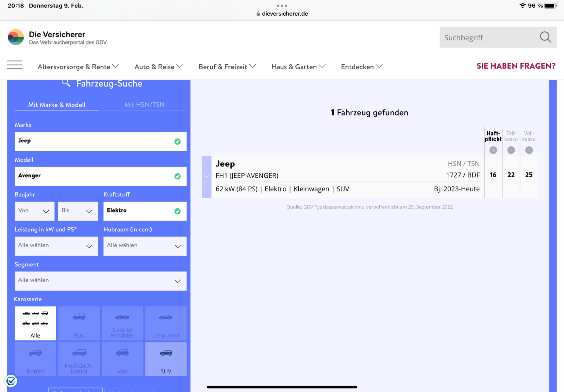
Task: Show Haftpflicht info icon
Action: click(493, 150)
